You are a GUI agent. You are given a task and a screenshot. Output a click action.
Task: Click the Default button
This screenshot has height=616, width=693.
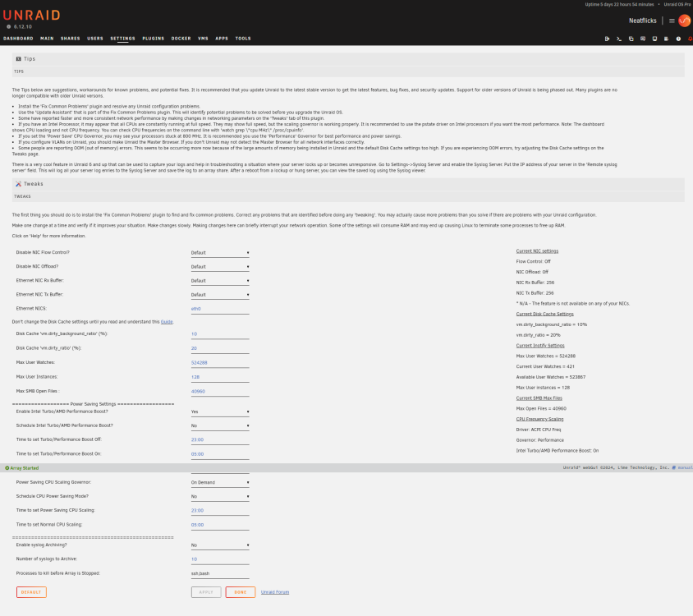click(x=31, y=592)
